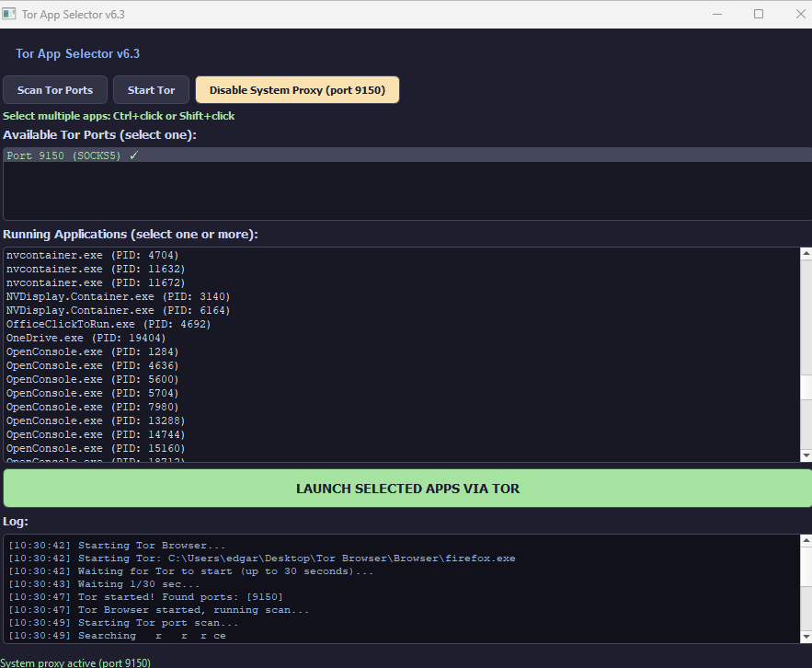This screenshot has width=812, height=668.
Task: Click the Tor App Selector title bar icon
Action: pos(8,14)
